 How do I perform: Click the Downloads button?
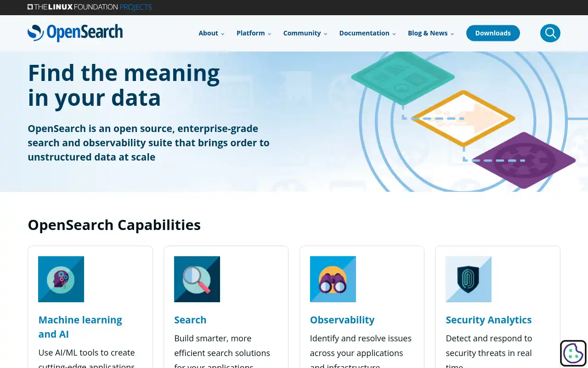(x=493, y=33)
